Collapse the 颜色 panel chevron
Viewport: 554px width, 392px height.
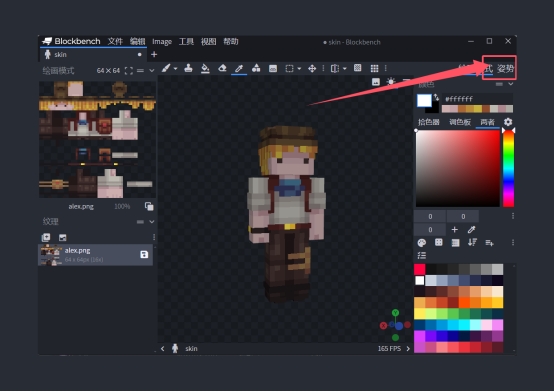[x=511, y=84]
